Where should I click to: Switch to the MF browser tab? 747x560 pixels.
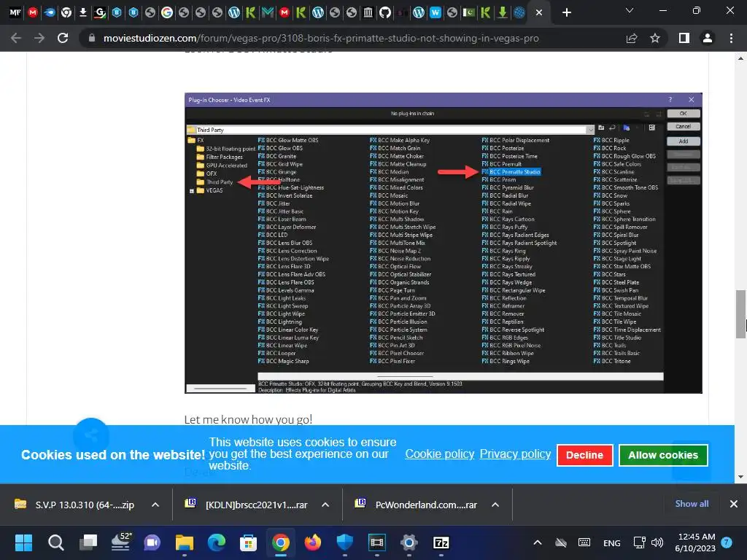15,12
